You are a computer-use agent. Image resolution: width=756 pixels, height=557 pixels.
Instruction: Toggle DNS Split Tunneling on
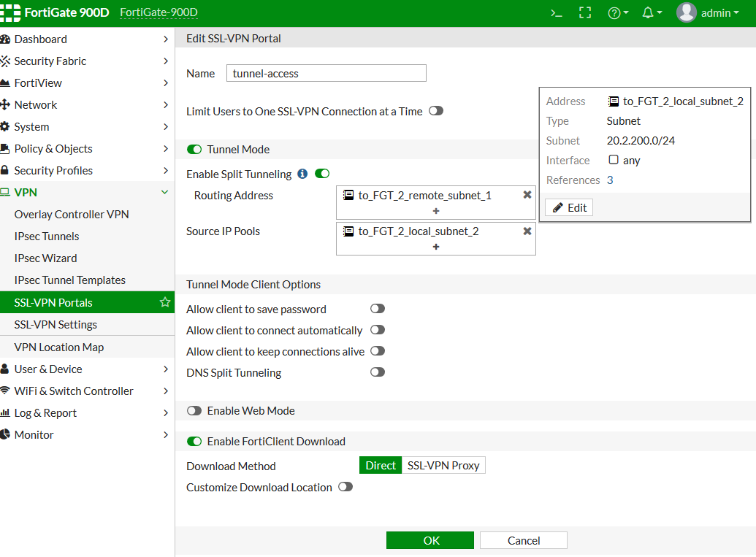[378, 372]
